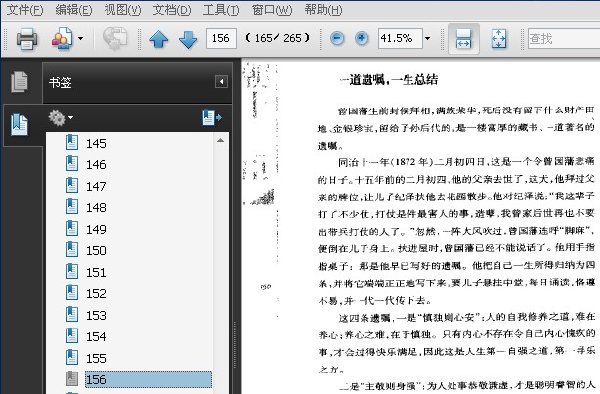Select bookmark 146
This screenshot has height=394, width=600.
(x=96, y=164)
